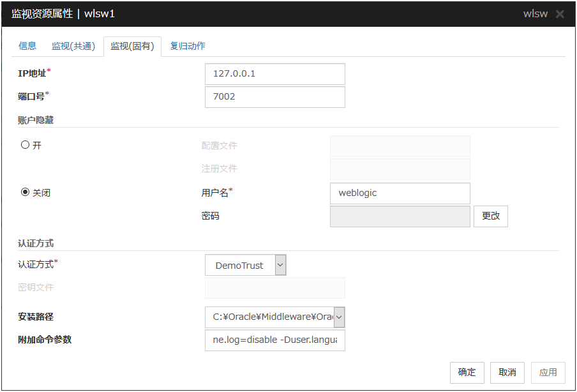Select the 开 radio button
This screenshot has height=392, width=577.
[26, 145]
